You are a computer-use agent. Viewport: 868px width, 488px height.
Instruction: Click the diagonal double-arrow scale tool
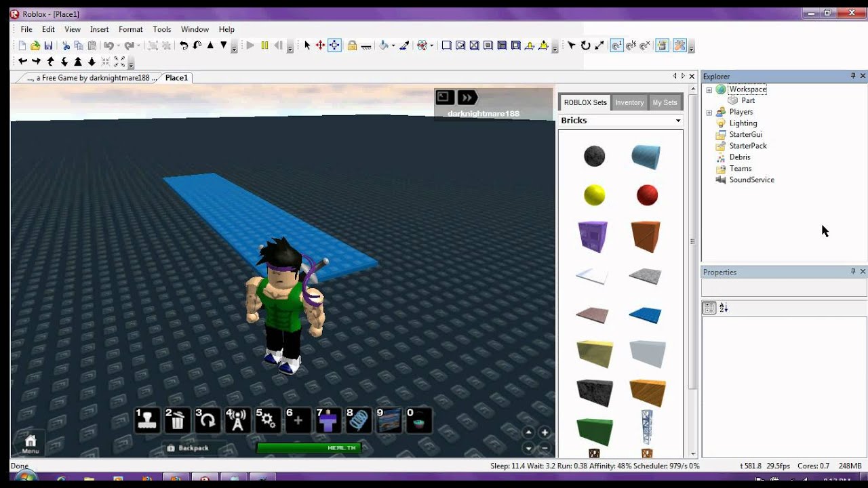tap(599, 45)
